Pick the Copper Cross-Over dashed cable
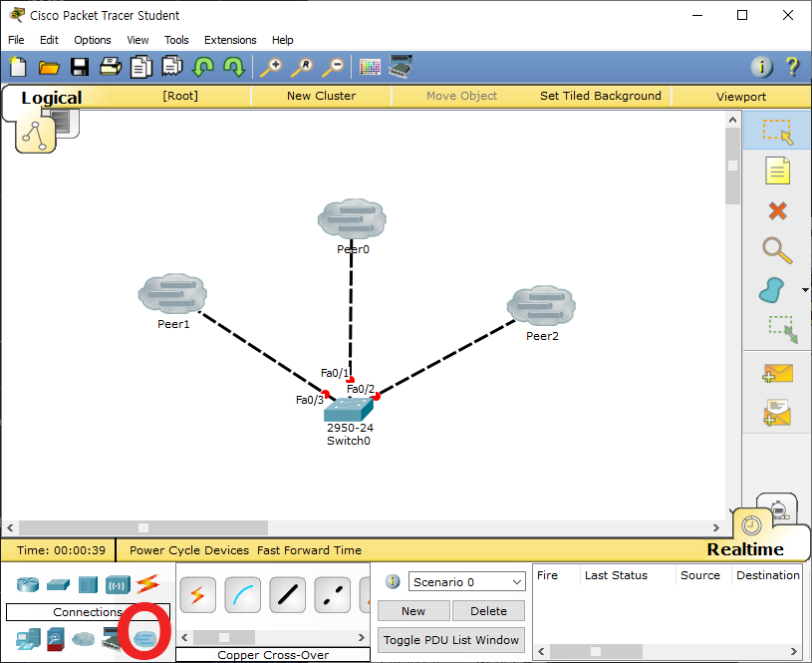The height and width of the screenshot is (663, 812). (332, 594)
